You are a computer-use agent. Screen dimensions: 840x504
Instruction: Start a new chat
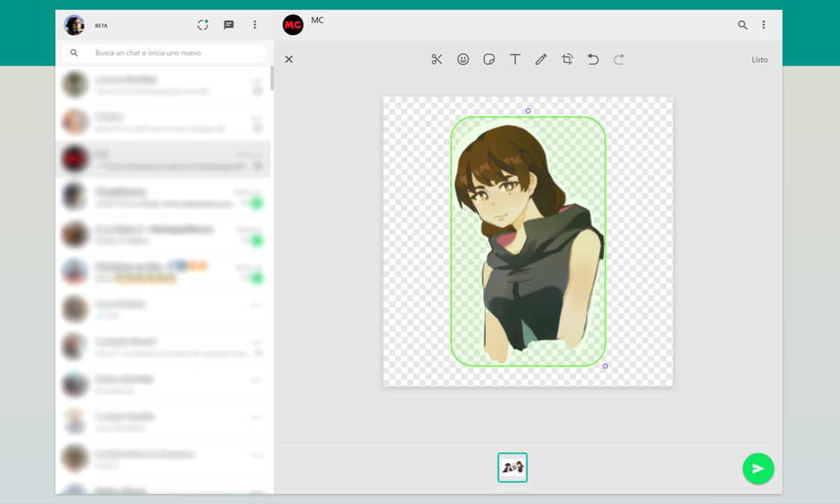(x=229, y=25)
